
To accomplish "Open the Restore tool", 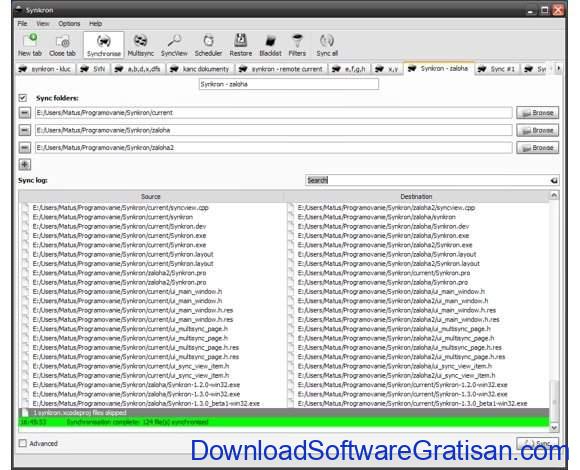I will click(x=240, y=45).
